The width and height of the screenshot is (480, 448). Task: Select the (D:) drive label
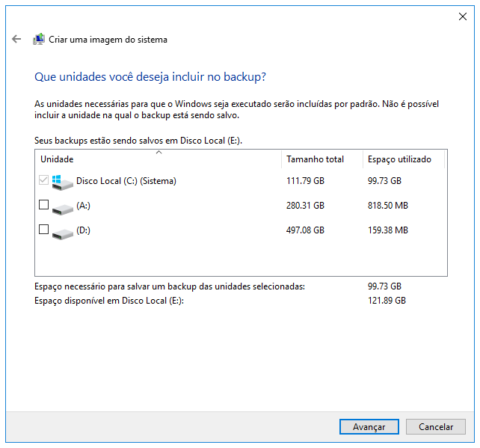[83, 230]
